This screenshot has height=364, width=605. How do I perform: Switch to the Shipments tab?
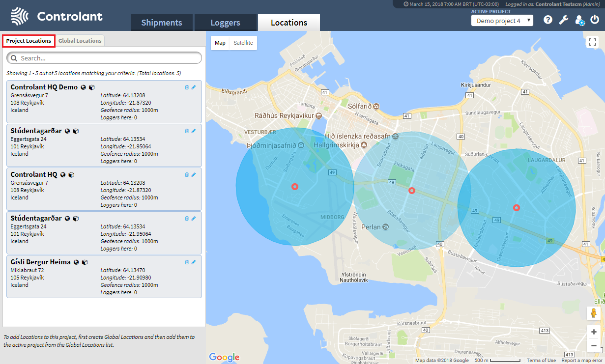pyautogui.click(x=162, y=23)
